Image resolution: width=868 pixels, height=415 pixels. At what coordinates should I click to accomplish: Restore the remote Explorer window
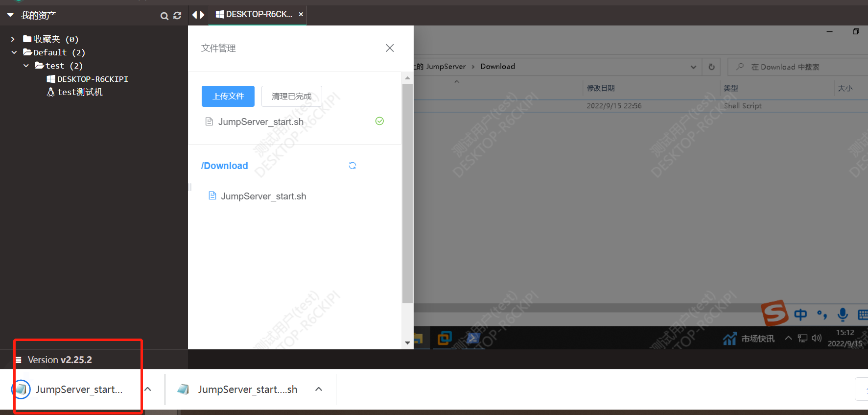(856, 31)
